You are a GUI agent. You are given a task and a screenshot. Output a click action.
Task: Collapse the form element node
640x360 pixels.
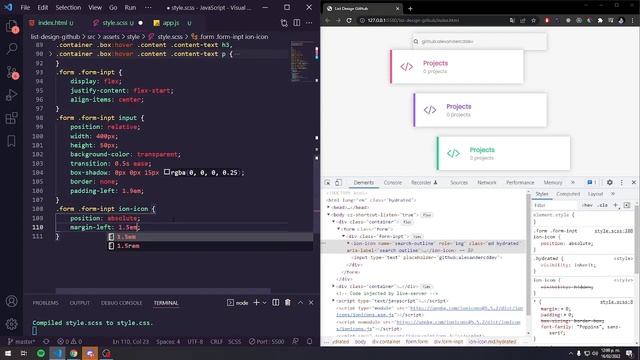point(338,229)
